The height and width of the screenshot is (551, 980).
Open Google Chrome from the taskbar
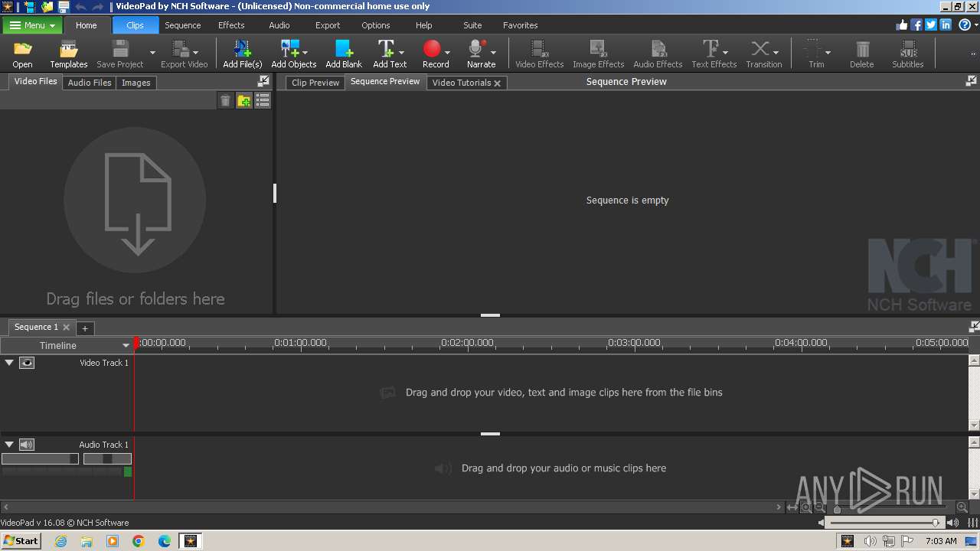139,541
